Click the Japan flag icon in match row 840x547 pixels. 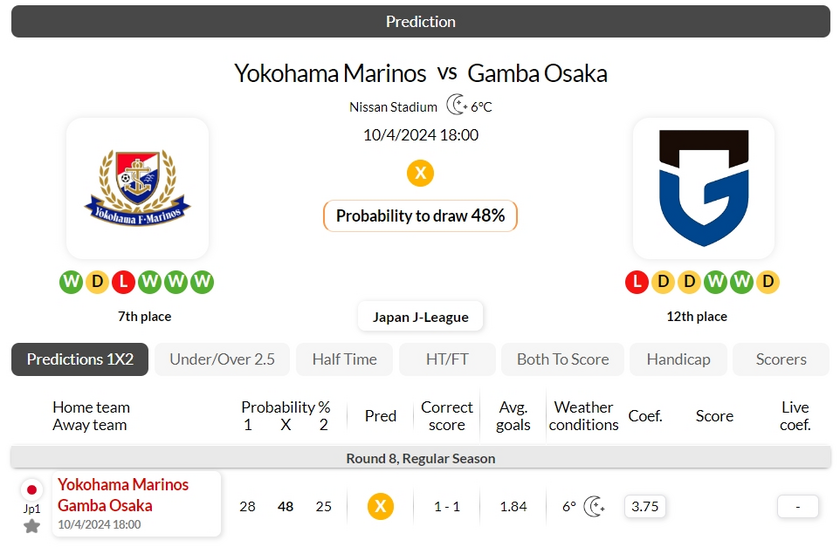click(x=32, y=489)
